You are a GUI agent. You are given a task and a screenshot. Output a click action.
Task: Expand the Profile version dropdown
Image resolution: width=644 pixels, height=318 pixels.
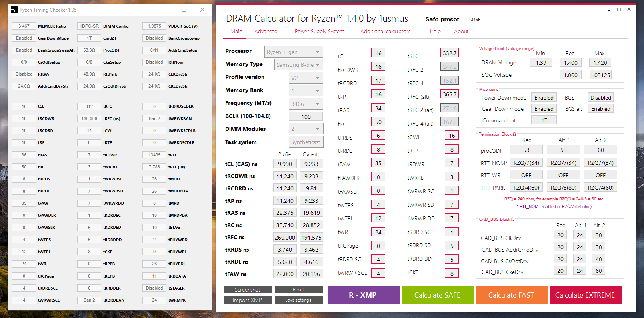306,78
